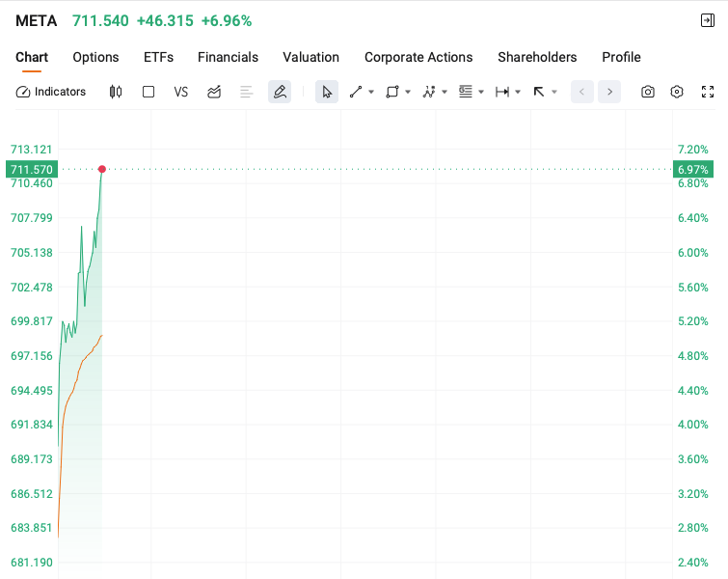Image resolution: width=728 pixels, height=579 pixels.
Task: Select the rectangle shape tool
Action: [392, 92]
